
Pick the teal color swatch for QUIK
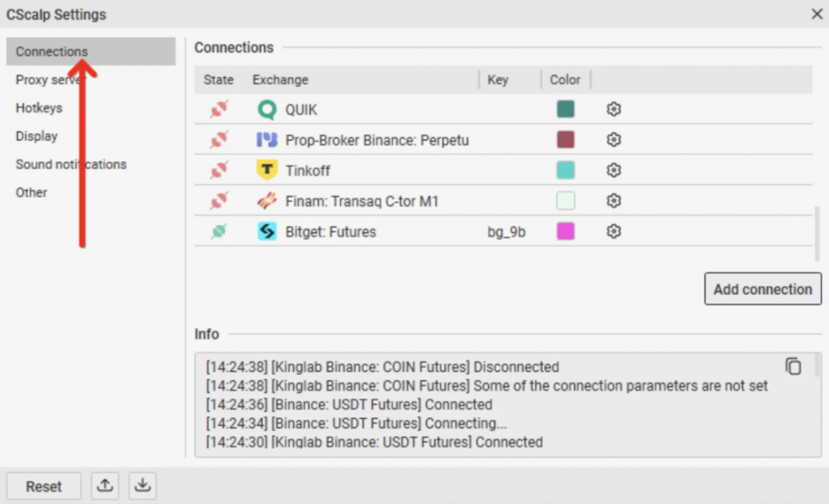point(565,109)
